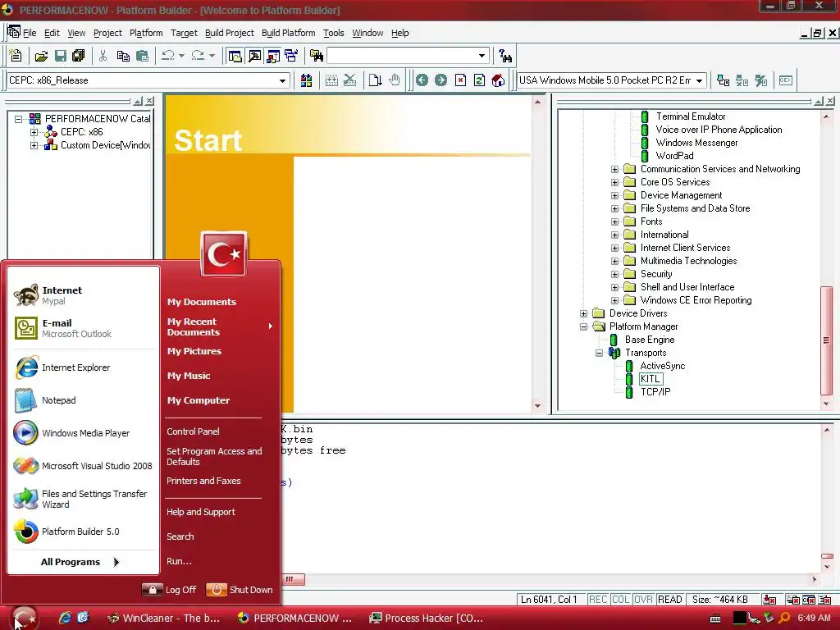The width and height of the screenshot is (840, 630).
Task: Select the KITL transport item
Action: [651, 379]
